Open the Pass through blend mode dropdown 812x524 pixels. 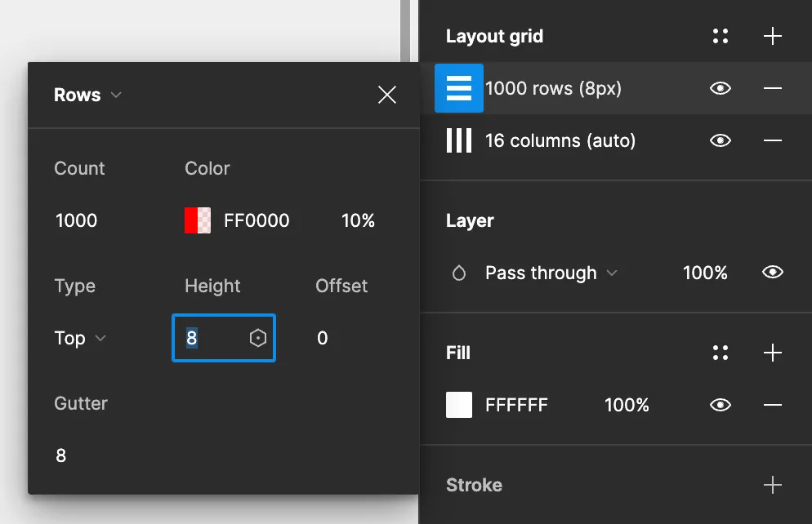pyautogui.click(x=551, y=273)
